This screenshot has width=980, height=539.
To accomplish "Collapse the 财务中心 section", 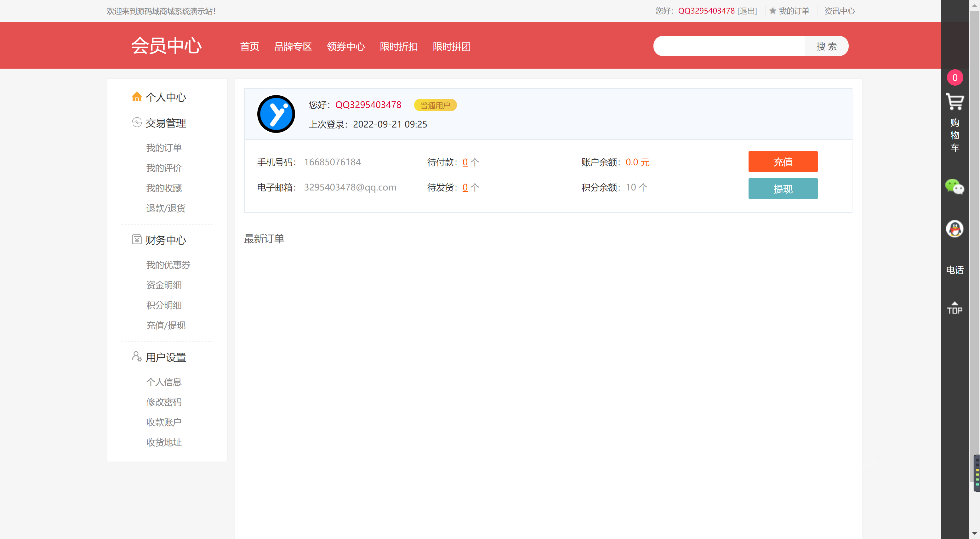I will 165,240.
